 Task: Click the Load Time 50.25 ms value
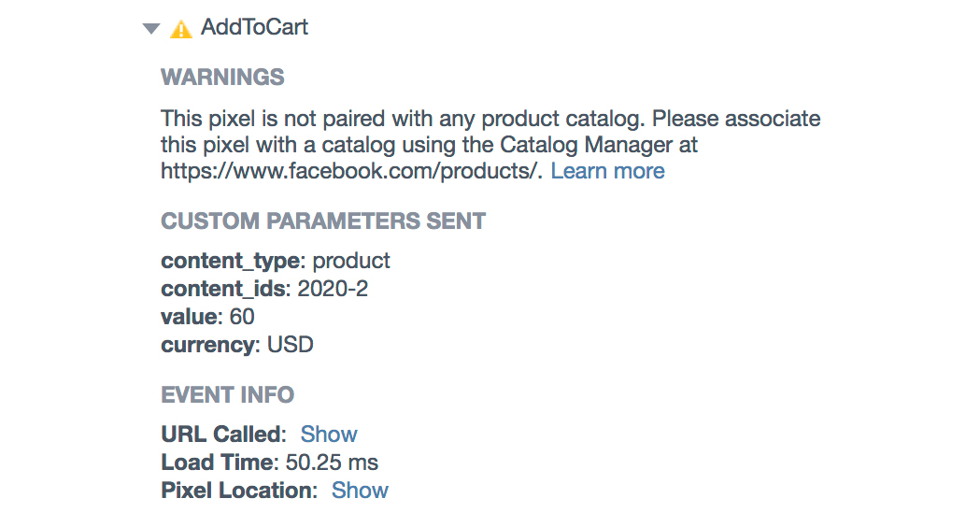pos(332,462)
